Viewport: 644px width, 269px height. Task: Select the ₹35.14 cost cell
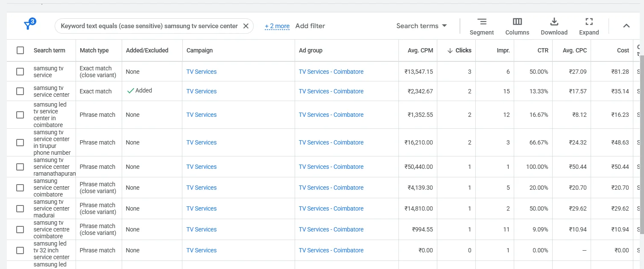[620, 91]
